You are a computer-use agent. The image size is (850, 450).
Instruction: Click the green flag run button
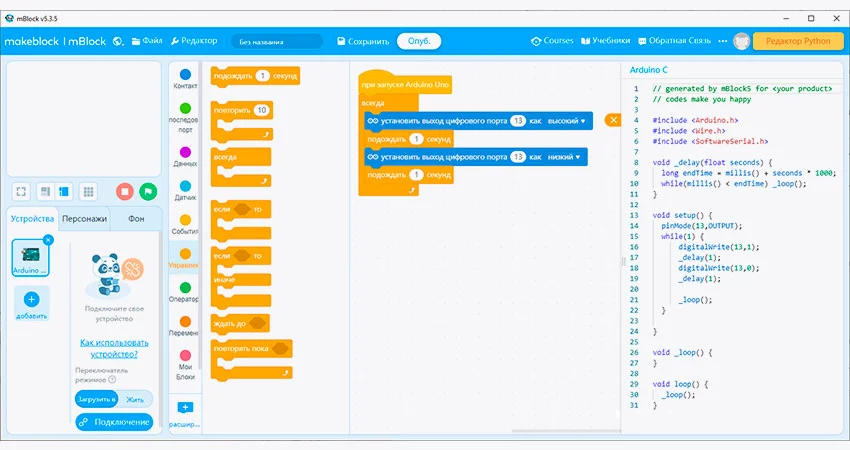[x=147, y=191]
